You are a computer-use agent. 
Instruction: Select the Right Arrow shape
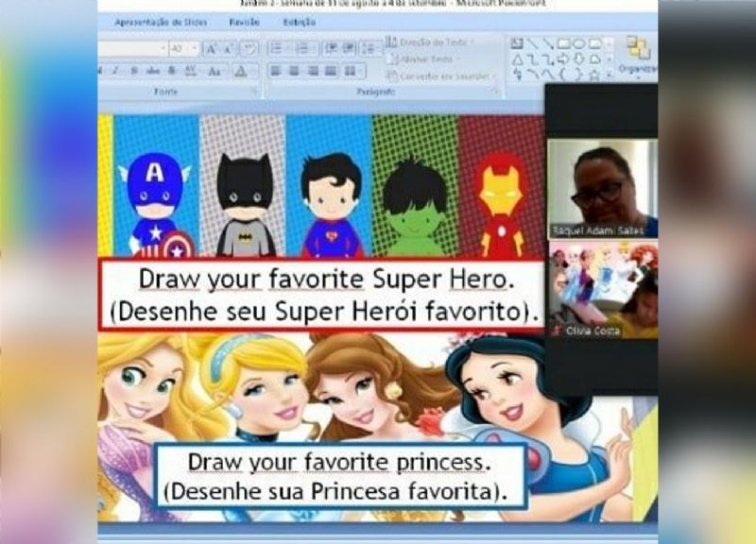[563, 59]
